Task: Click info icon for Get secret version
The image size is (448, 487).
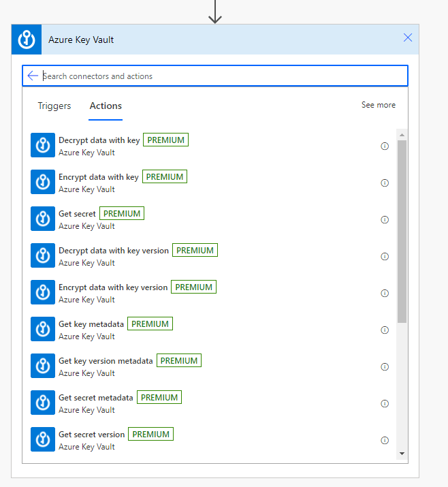Action: tap(385, 441)
